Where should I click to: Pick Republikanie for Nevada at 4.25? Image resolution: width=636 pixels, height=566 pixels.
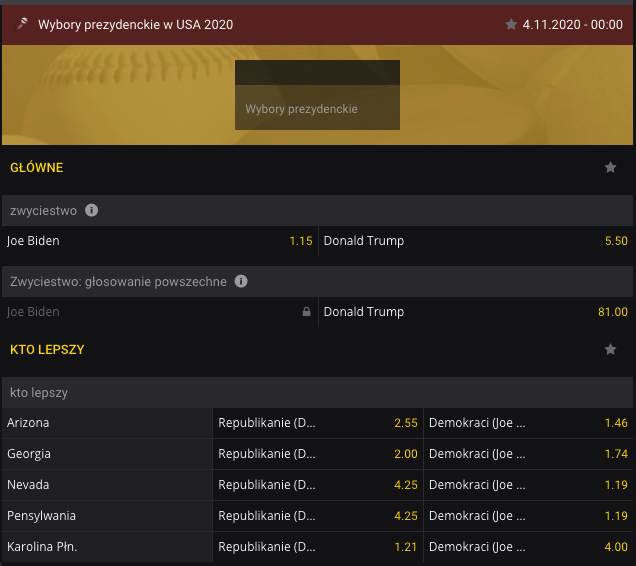click(x=318, y=485)
